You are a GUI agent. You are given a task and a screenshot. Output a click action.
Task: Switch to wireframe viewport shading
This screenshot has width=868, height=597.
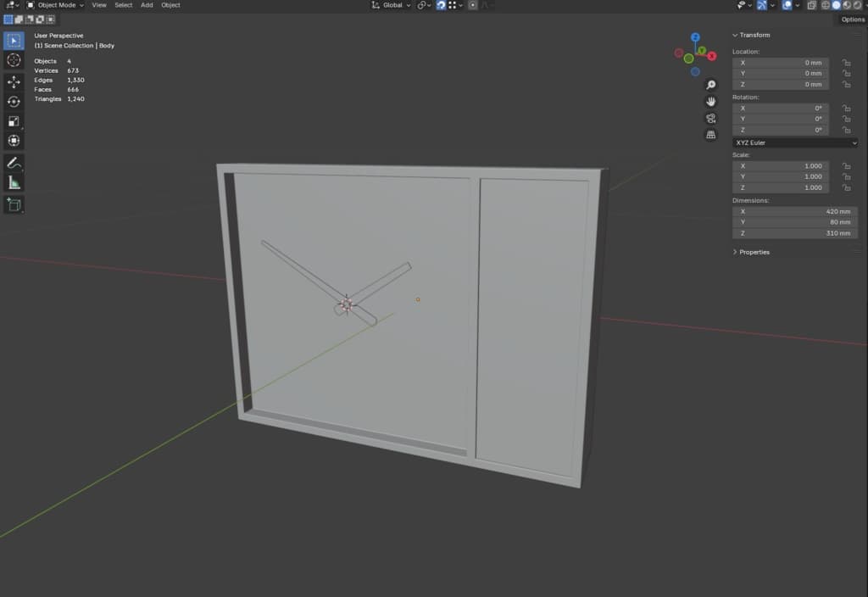(x=826, y=5)
